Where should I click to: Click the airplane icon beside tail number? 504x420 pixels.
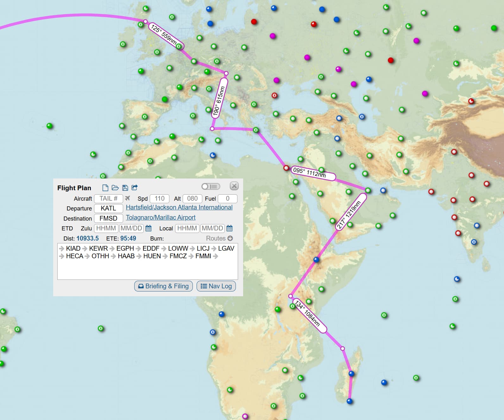tap(128, 198)
